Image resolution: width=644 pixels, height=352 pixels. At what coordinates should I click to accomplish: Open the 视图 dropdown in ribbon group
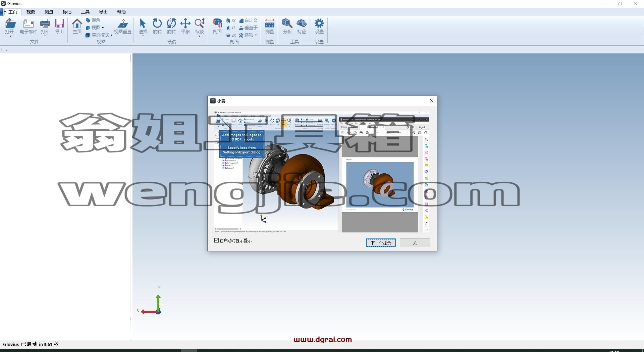click(95, 28)
